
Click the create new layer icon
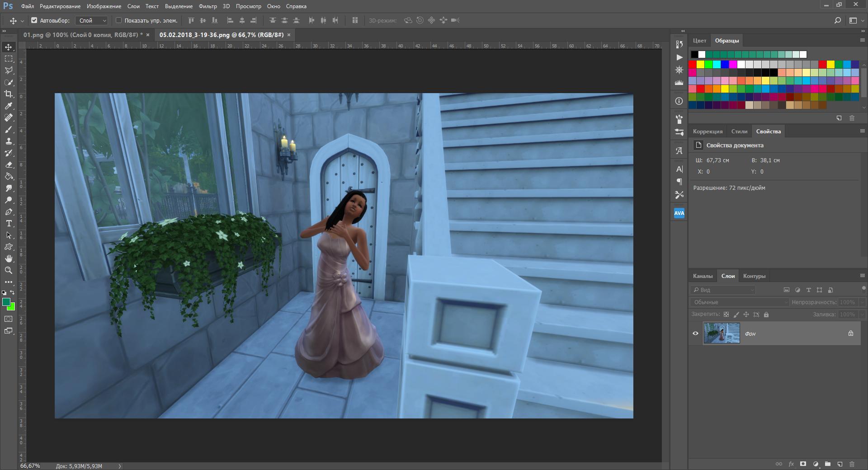click(840, 464)
